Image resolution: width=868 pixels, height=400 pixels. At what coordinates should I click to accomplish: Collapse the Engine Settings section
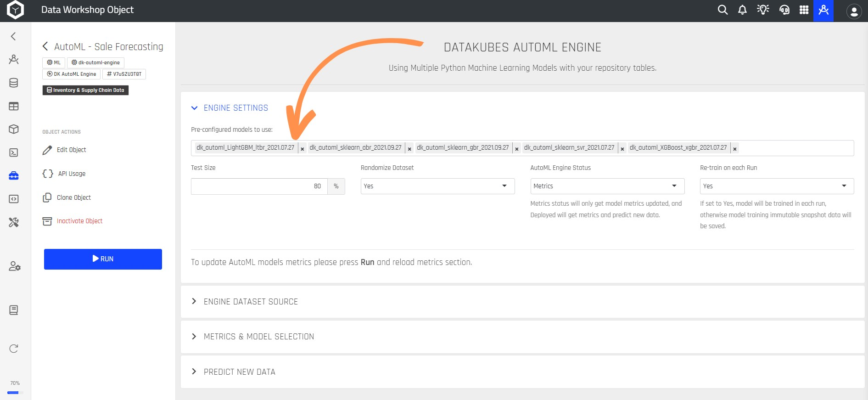(x=230, y=108)
